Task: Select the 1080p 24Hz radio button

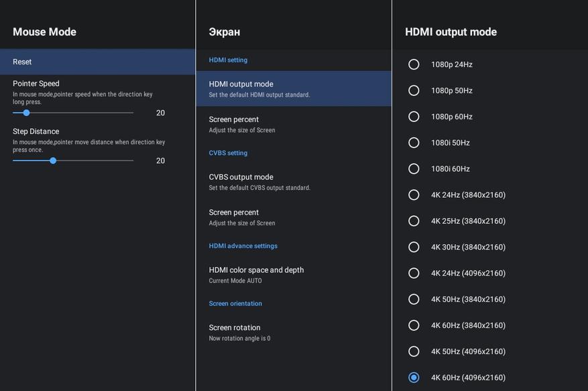Action: [414, 64]
